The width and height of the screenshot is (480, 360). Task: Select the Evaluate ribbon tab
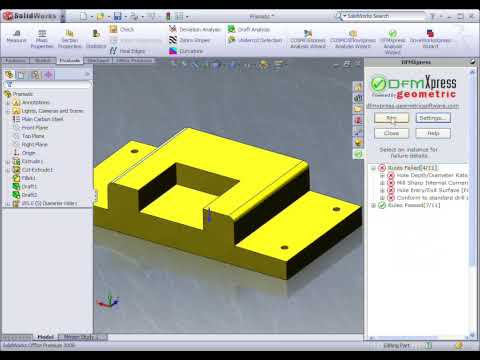(70, 60)
